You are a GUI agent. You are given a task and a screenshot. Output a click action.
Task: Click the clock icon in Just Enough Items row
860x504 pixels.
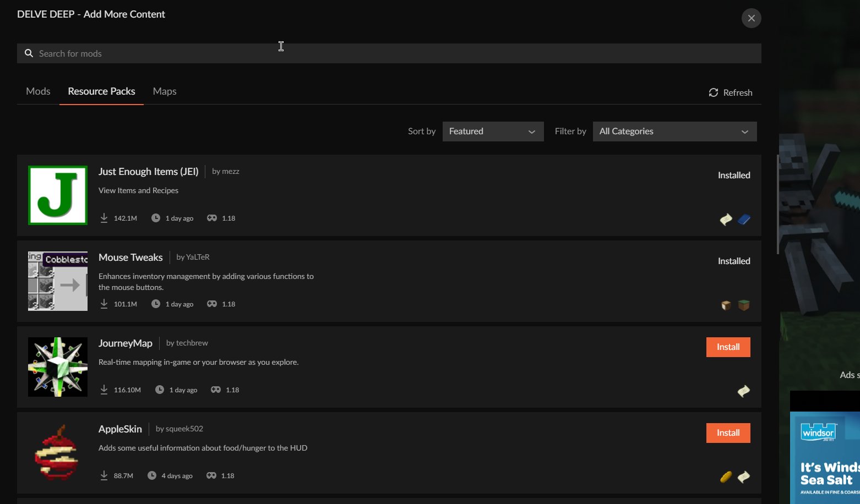pyautogui.click(x=156, y=218)
